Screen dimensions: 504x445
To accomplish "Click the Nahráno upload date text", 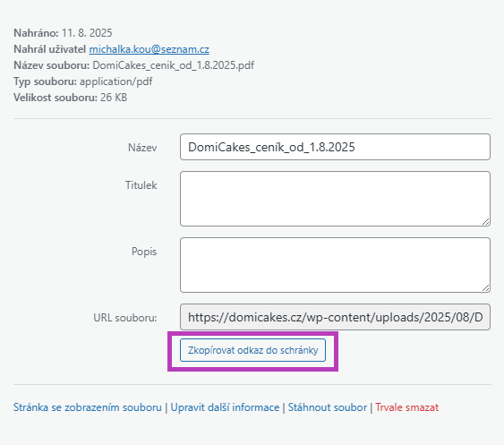I will (87, 33).
